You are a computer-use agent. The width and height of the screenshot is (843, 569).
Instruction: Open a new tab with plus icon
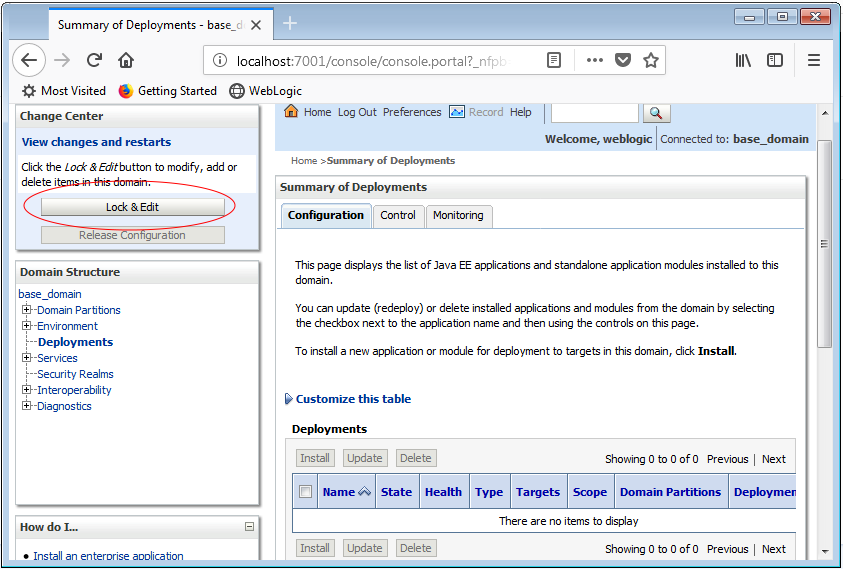290,23
